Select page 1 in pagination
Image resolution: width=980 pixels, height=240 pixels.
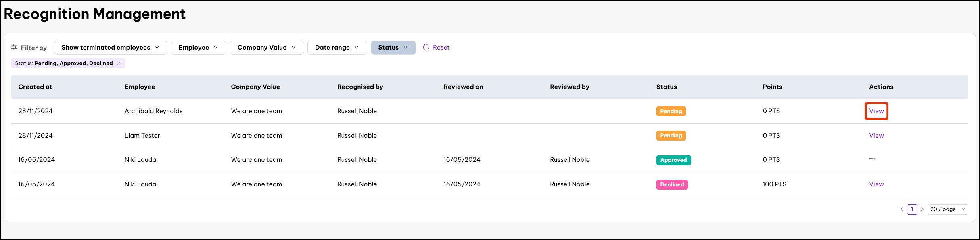pyautogui.click(x=912, y=209)
